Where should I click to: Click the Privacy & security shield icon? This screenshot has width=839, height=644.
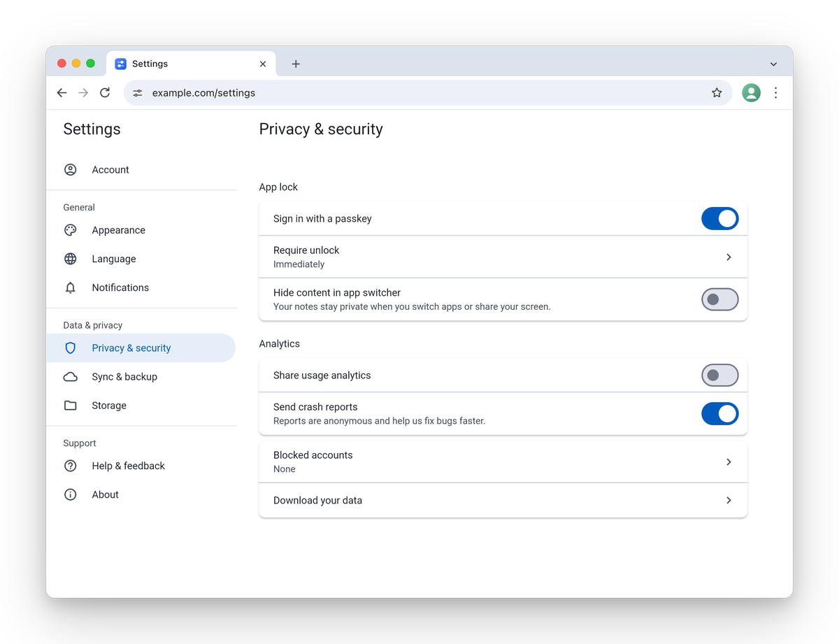(x=71, y=348)
